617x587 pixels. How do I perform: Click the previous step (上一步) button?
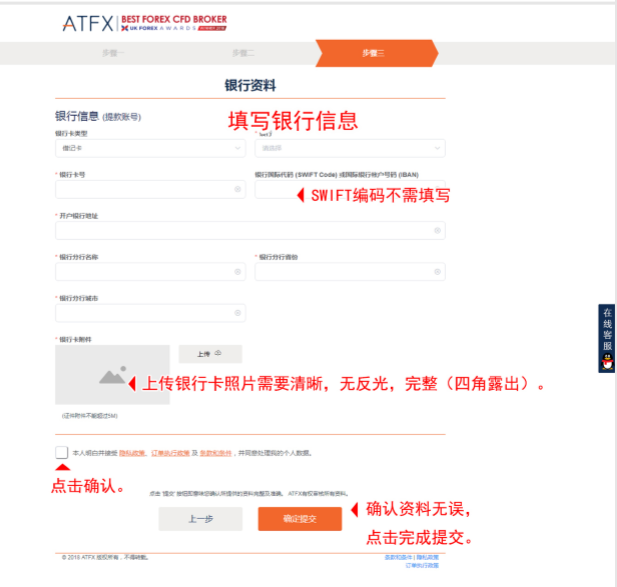[x=200, y=519]
